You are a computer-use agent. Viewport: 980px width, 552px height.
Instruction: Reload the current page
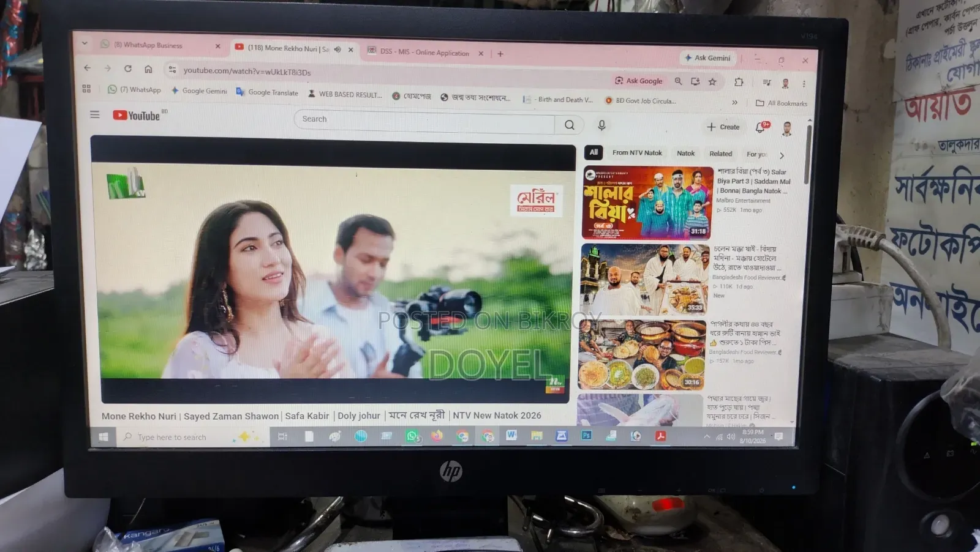click(128, 69)
